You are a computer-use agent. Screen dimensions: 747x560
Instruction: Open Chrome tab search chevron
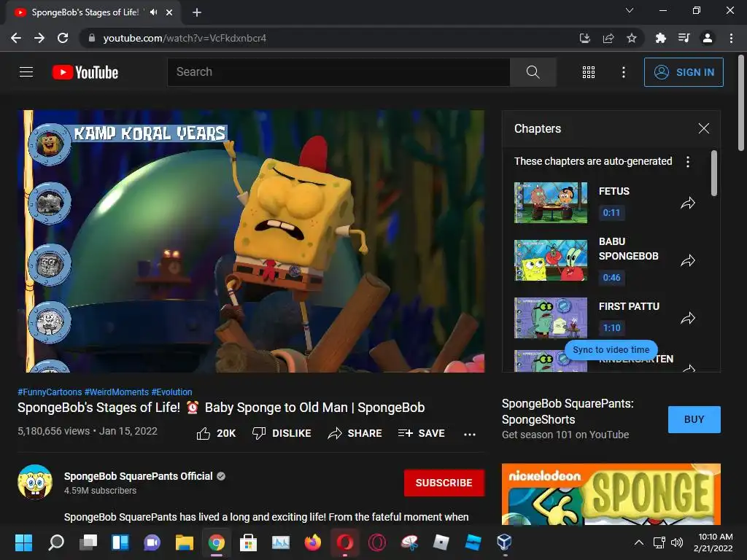(x=630, y=10)
